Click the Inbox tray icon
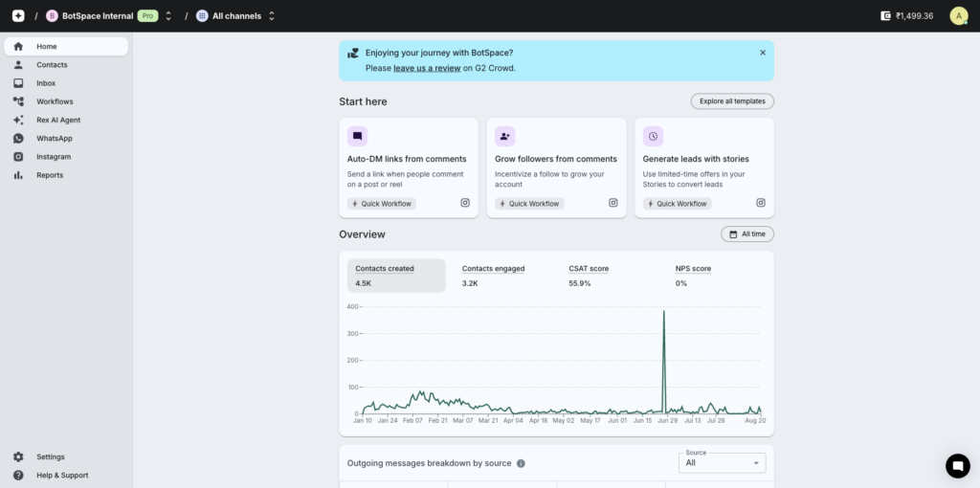980x488 pixels. [x=18, y=83]
